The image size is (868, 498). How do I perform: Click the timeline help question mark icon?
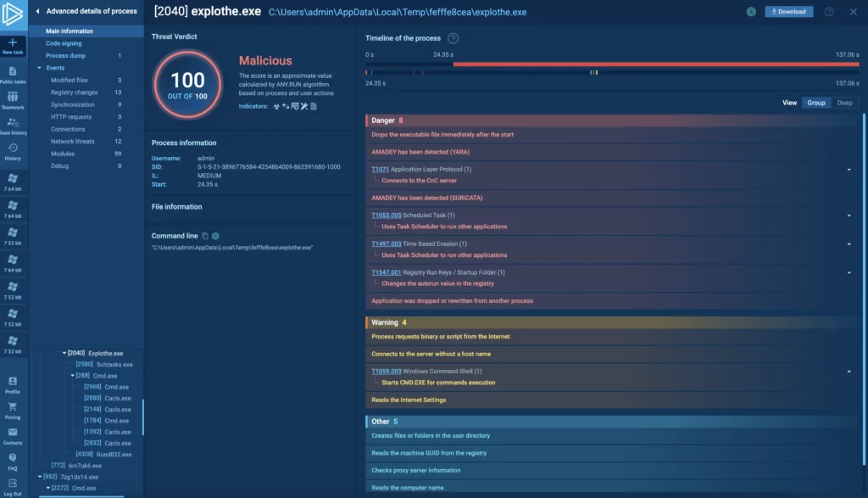click(453, 38)
